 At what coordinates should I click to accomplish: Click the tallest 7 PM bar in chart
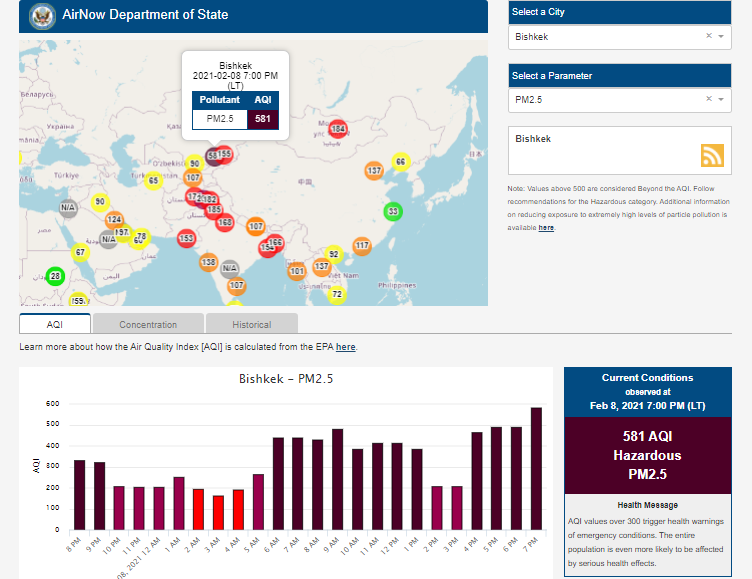pyautogui.click(x=536, y=468)
